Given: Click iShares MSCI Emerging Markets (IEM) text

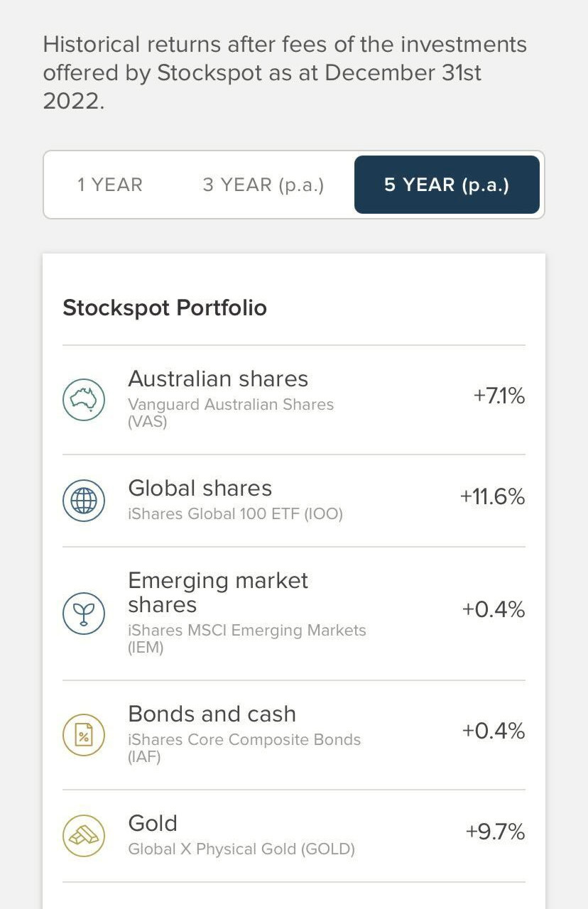Looking at the screenshot, I should pos(246,638).
